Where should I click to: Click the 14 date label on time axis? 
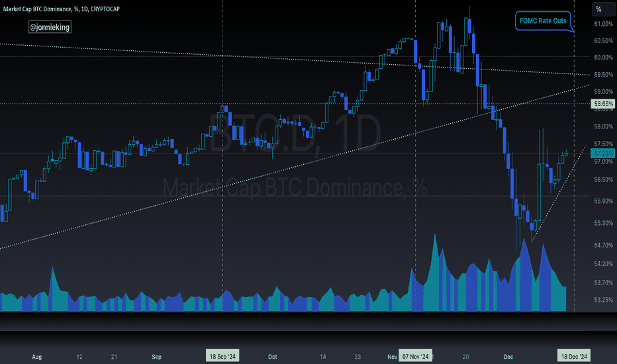point(322,357)
